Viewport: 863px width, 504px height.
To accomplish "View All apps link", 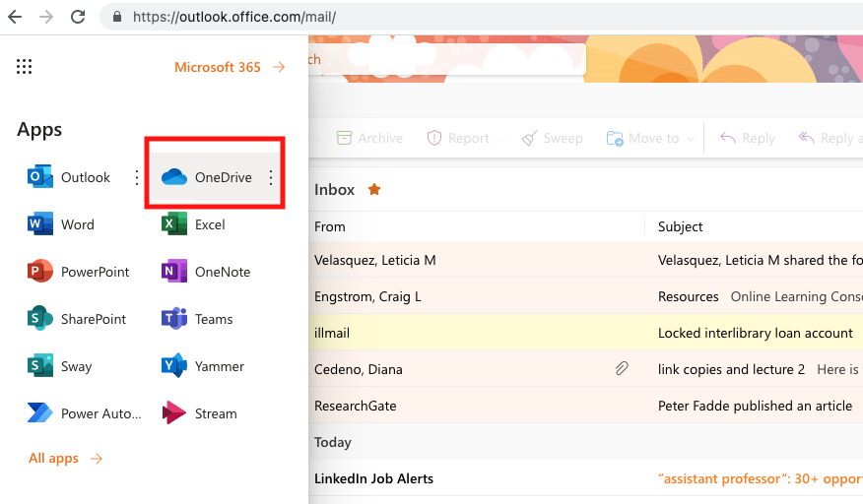I will 65,459.
